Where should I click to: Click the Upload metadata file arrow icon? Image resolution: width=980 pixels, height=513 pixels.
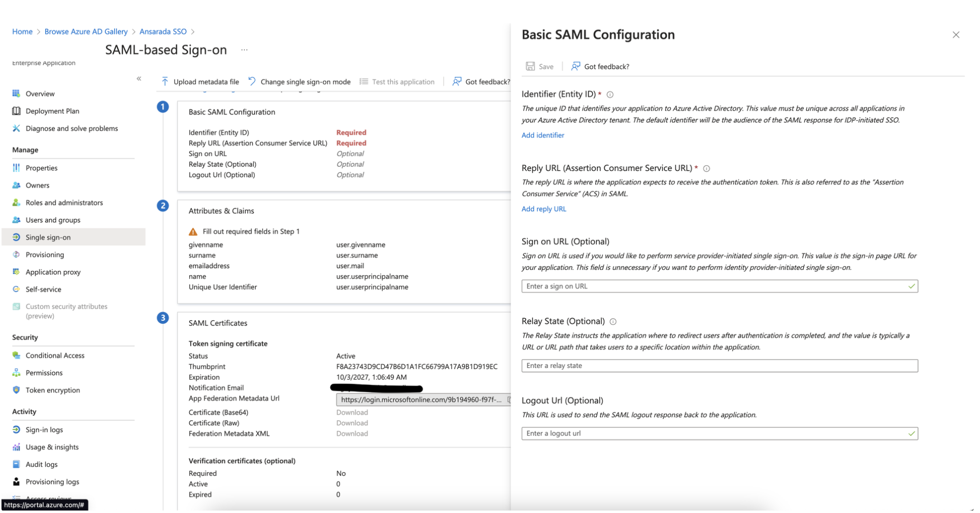click(165, 82)
